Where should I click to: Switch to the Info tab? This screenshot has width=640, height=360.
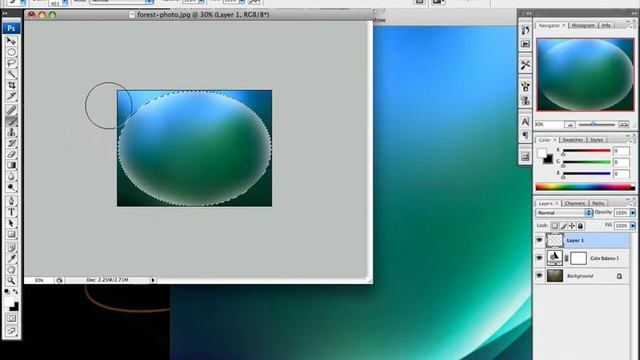tap(606, 25)
